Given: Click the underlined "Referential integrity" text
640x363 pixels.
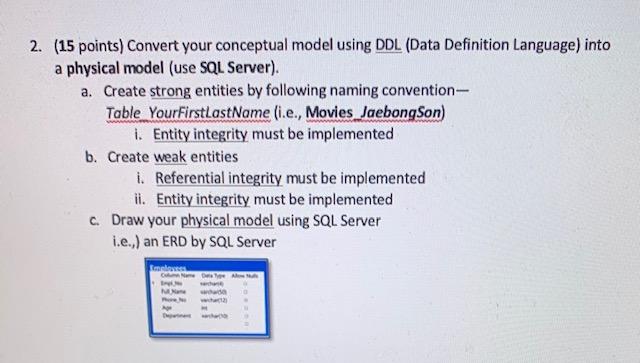Looking at the screenshot, I should point(218,178).
